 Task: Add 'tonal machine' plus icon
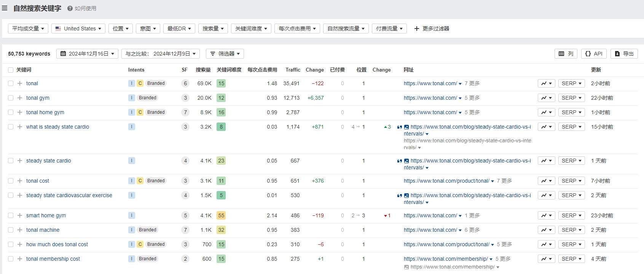click(20, 230)
